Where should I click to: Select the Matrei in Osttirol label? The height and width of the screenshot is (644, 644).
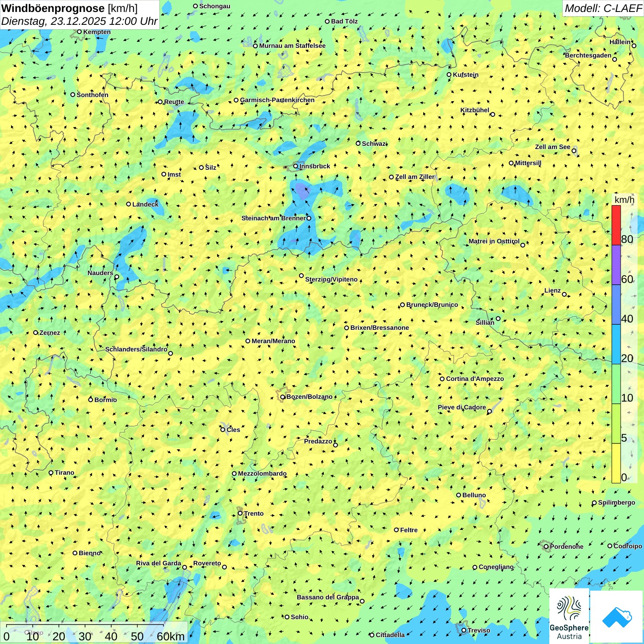point(494,241)
